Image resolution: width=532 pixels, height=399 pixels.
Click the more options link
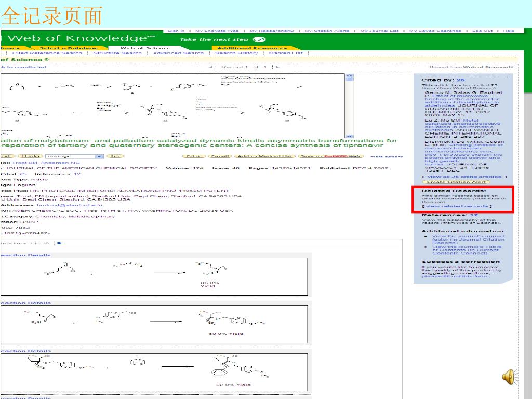tap(387, 157)
